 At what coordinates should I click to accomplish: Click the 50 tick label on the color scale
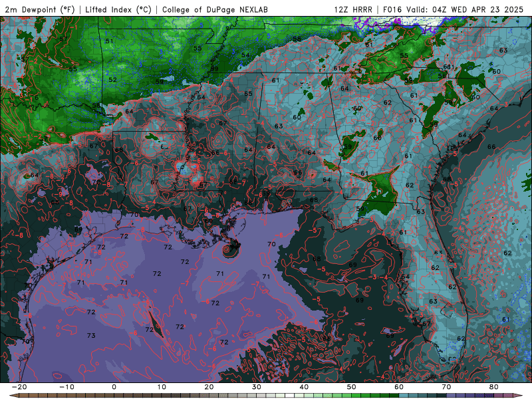(x=352, y=387)
